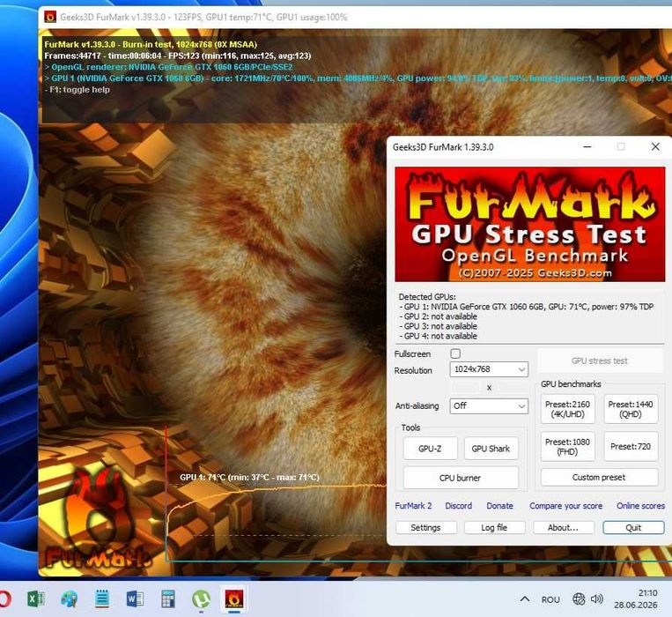Viewport: 672px width, 617px height.
Task: Click the GPU 1 GTX 1060 detected line
Action: [527, 307]
